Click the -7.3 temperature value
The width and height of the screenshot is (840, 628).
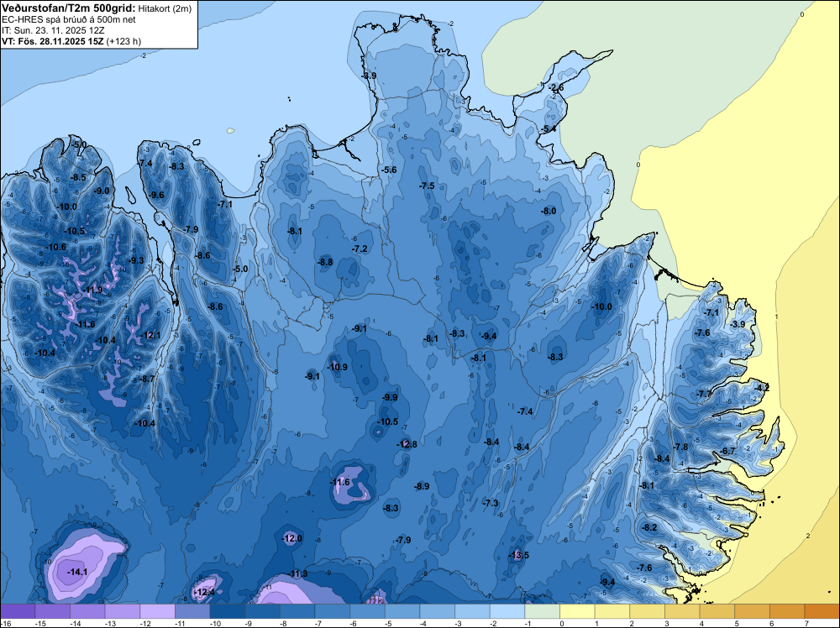coord(491,503)
